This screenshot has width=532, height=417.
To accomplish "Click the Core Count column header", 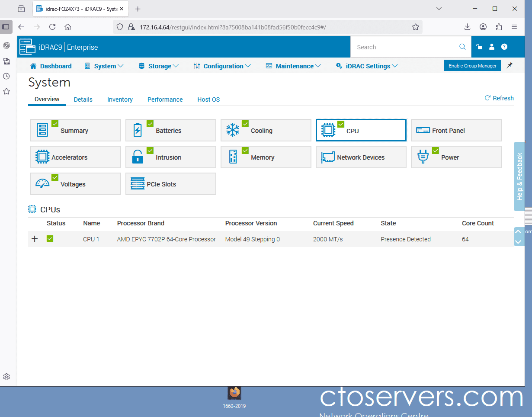I will (478, 223).
